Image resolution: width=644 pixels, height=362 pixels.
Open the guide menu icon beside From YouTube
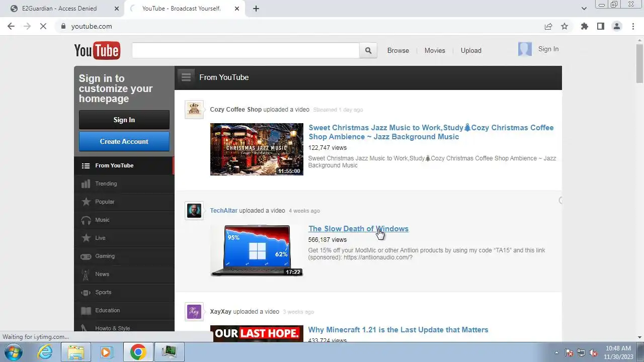(186, 77)
